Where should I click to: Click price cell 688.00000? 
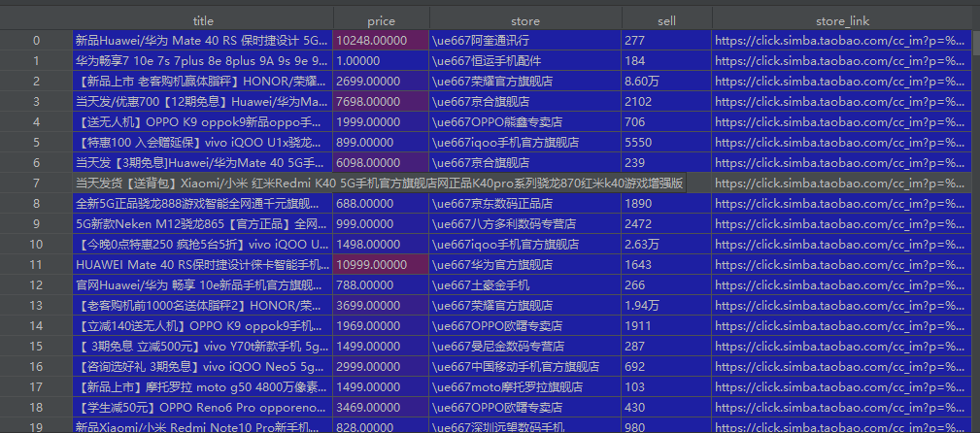point(382,204)
